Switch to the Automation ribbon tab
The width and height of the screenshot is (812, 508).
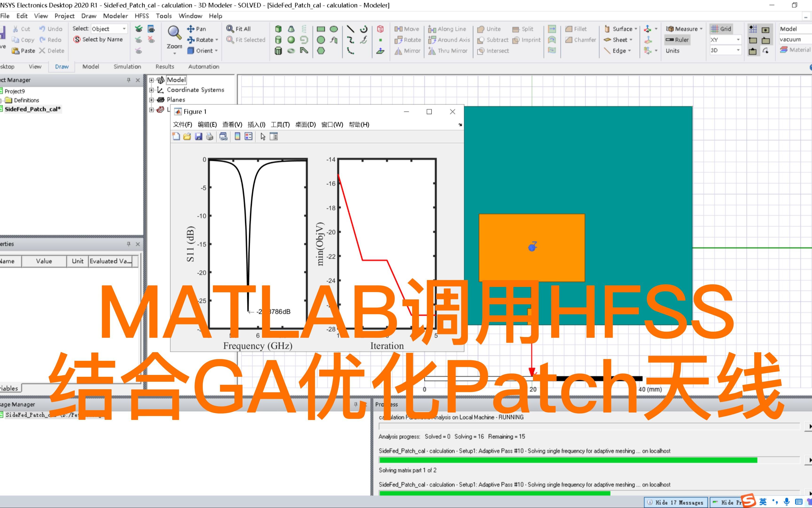[x=204, y=67]
